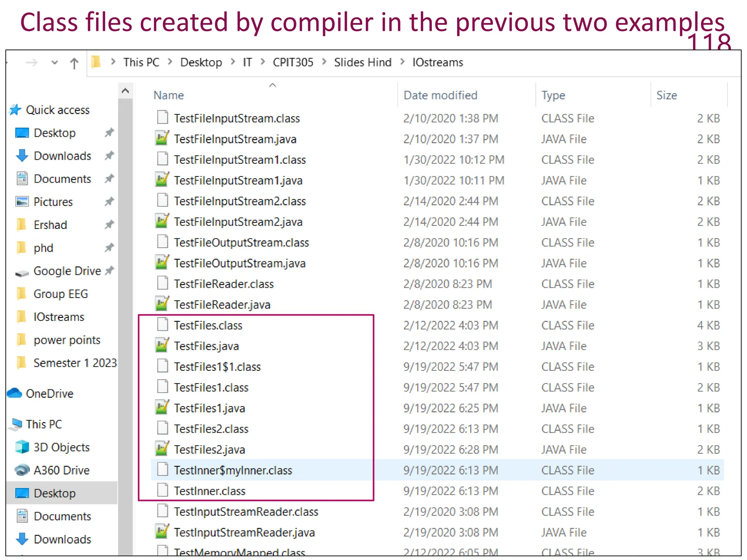Select TestFiles.java file icon

pyautogui.click(x=162, y=345)
